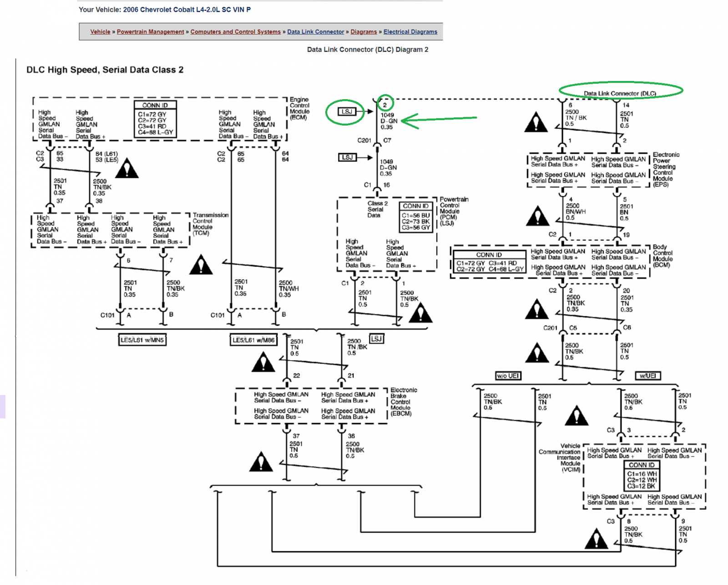Click the LE5/L61 w/M86 option label
This screenshot has width=728, height=585.
click(x=253, y=340)
